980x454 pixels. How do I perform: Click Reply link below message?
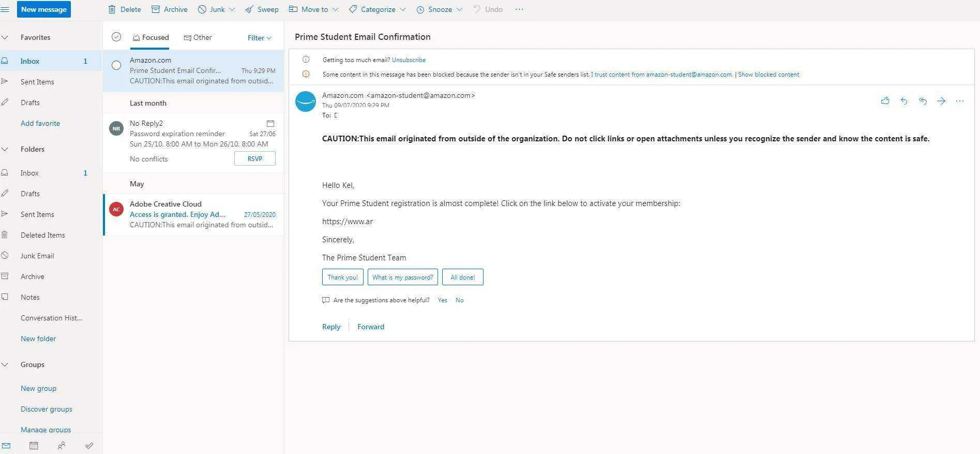pos(331,327)
